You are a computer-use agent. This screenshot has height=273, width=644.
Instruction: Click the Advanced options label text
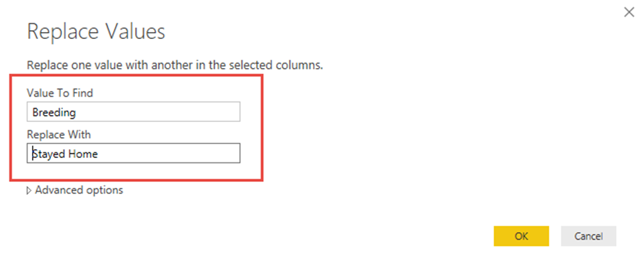coord(79,190)
